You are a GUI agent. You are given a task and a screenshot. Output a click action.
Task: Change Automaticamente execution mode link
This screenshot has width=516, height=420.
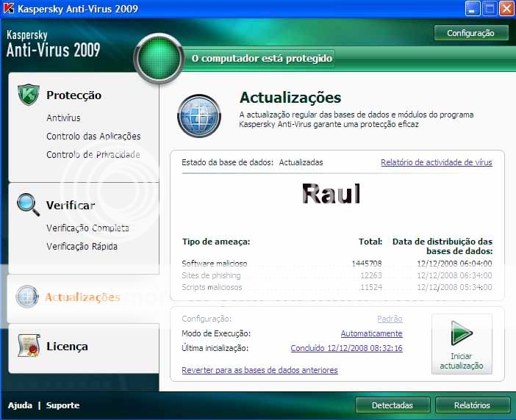371,333
